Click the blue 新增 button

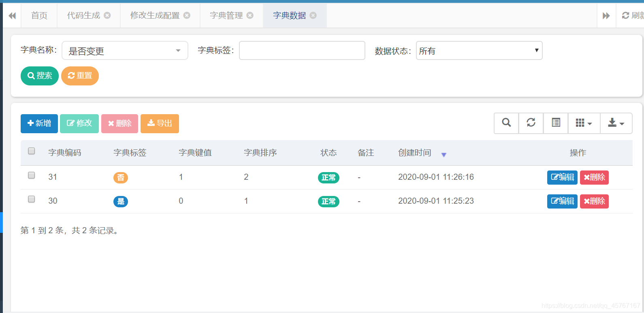point(39,123)
